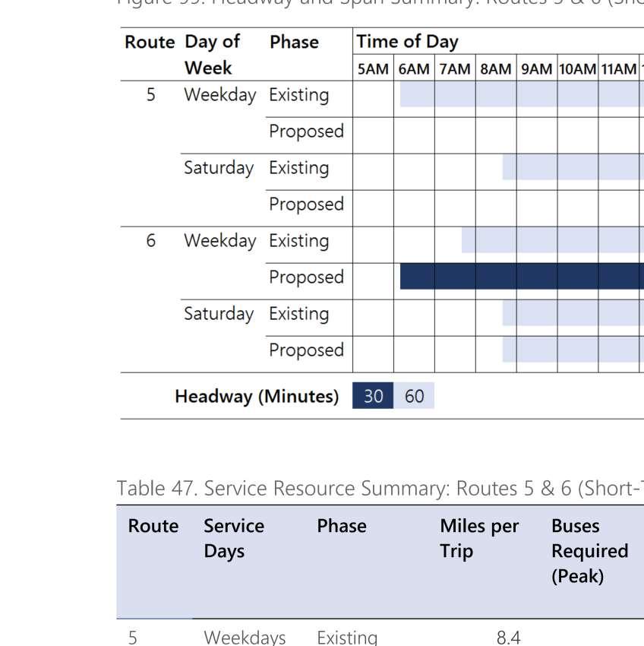Click the 'Weekdays' cell in Table 47
The width and height of the screenshot is (644, 646).
245,637
